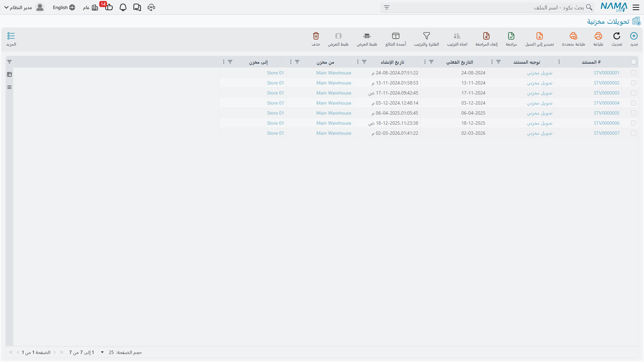This screenshot has width=644, height=362.
Task: Check the row STV0000005 checkbox
Action: 633,113
